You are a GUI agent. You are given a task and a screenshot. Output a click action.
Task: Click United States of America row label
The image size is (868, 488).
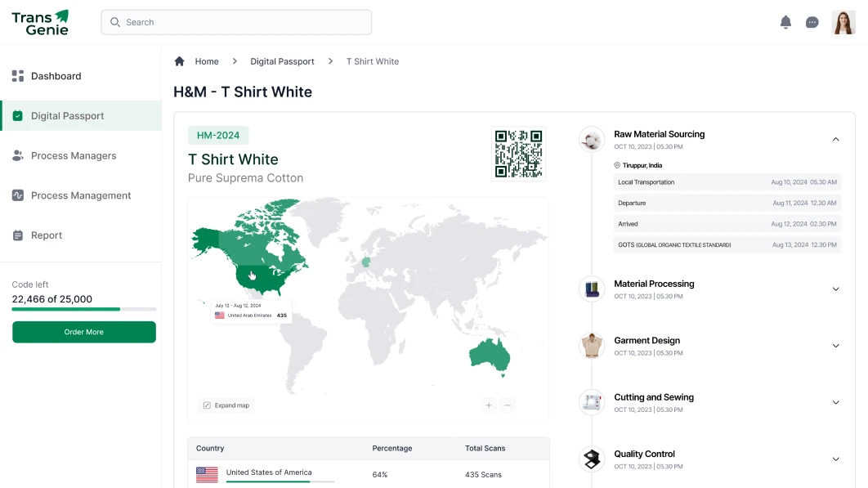coord(269,472)
